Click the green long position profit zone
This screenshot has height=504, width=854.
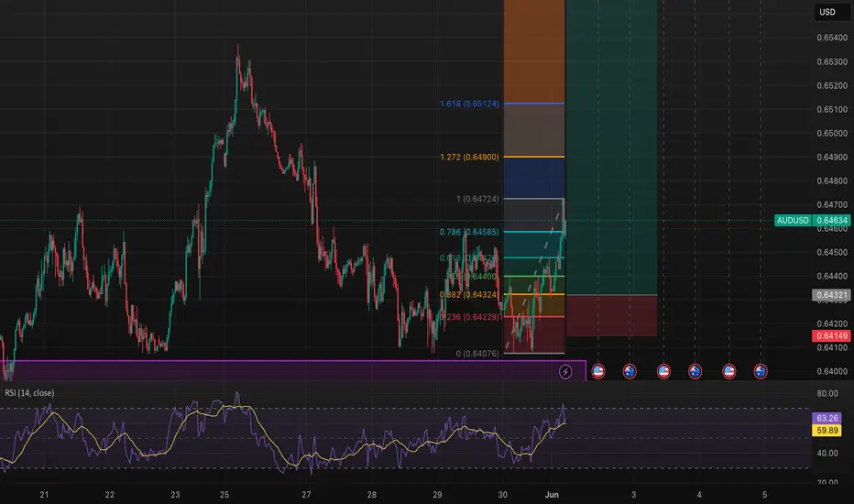(611, 148)
